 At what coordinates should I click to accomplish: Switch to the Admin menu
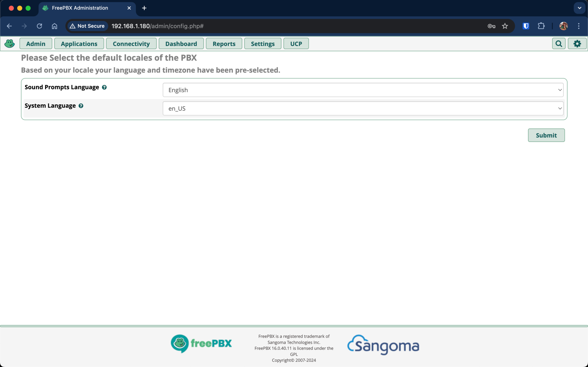click(x=36, y=43)
